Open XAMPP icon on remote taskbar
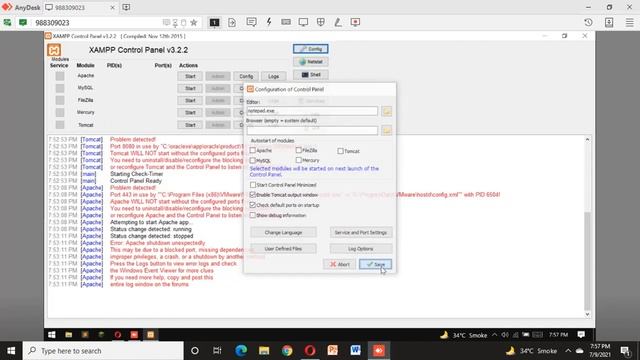Screen dimensions: 640x360 point(151,335)
